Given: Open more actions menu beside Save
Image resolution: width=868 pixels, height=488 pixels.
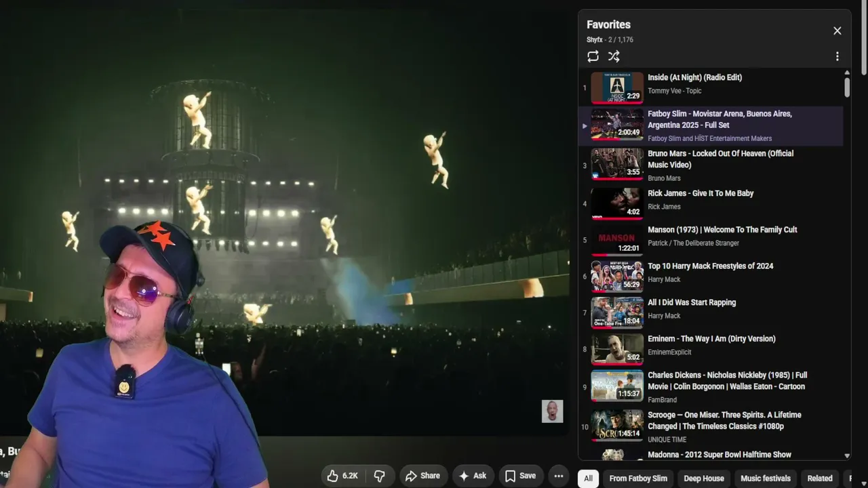Looking at the screenshot, I should (559, 476).
